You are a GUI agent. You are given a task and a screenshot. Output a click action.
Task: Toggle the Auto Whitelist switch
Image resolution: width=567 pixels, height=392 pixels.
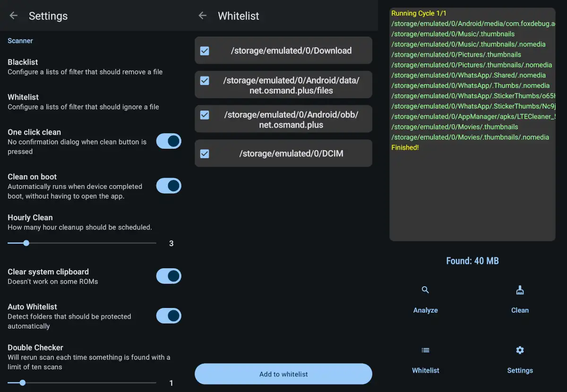(x=169, y=315)
